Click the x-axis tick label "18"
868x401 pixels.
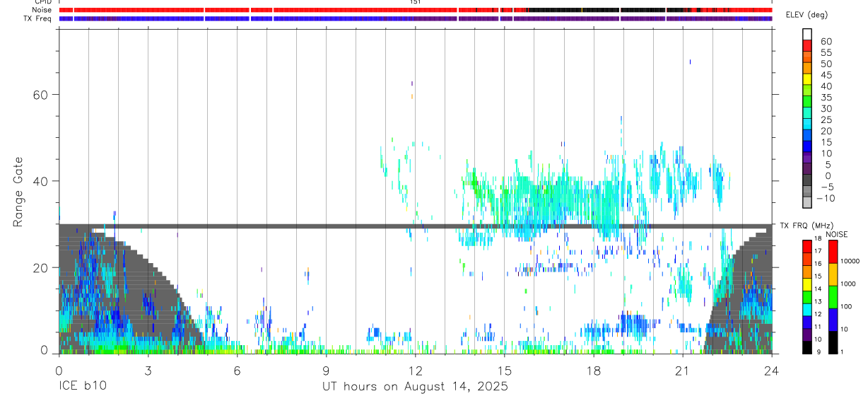coord(594,369)
